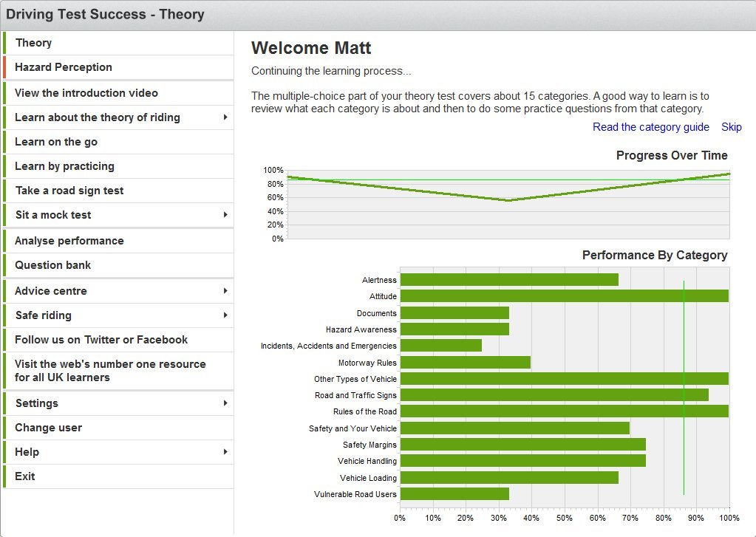Choose Learn by practicing
The width and height of the screenshot is (756, 537).
(x=64, y=166)
